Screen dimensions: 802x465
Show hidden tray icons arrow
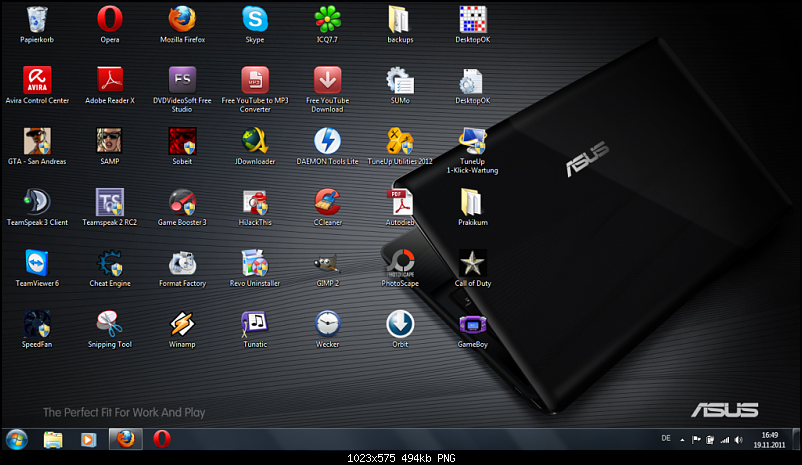point(682,439)
